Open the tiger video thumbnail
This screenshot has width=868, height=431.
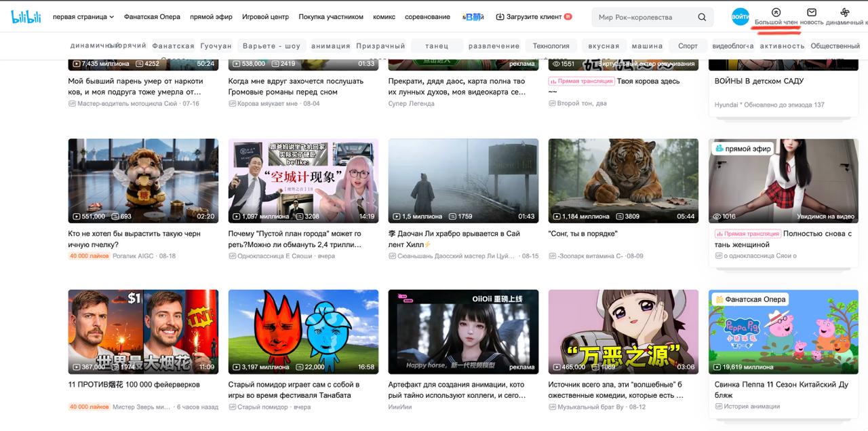(x=623, y=181)
